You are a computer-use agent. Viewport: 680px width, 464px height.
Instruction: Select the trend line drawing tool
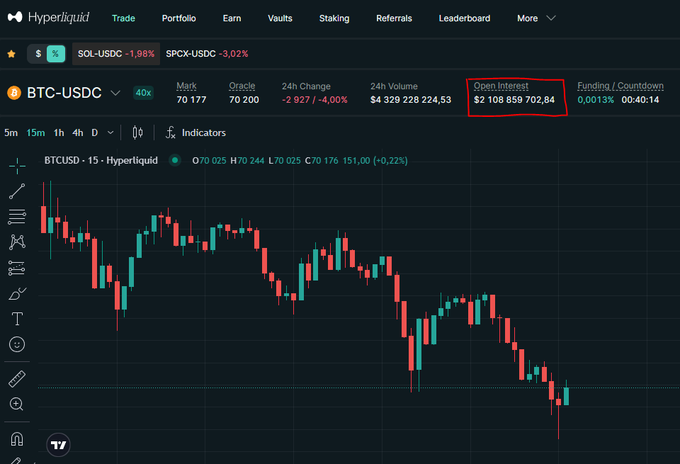click(x=17, y=191)
